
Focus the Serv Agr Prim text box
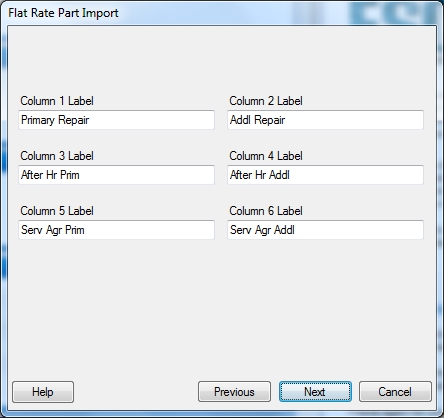pyautogui.click(x=116, y=230)
